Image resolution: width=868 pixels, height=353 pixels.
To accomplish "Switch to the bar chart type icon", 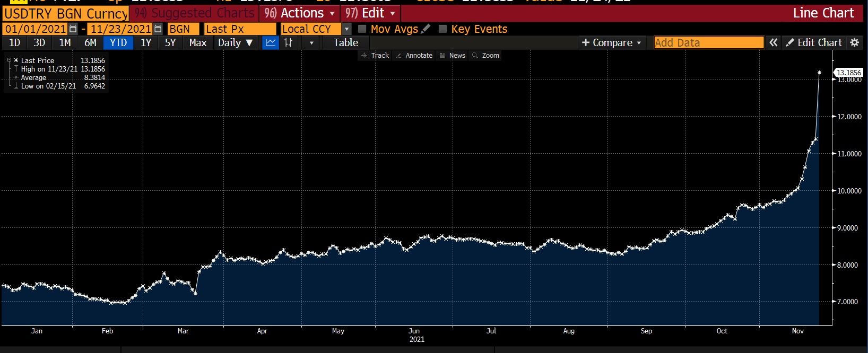I will pyautogui.click(x=288, y=43).
